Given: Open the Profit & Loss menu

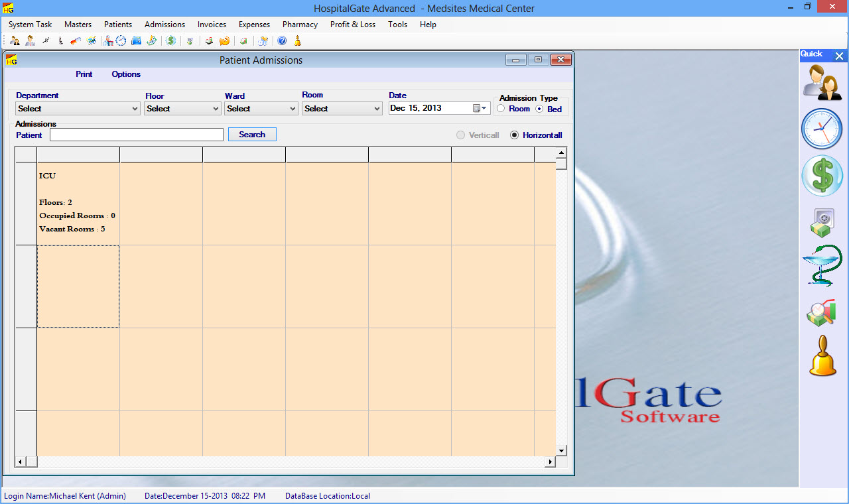Looking at the screenshot, I should tap(352, 25).
